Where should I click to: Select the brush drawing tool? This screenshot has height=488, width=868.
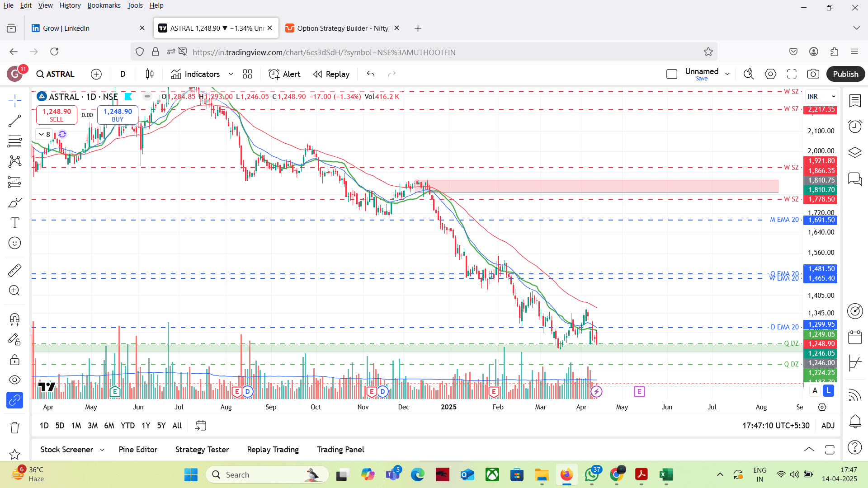coord(14,202)
